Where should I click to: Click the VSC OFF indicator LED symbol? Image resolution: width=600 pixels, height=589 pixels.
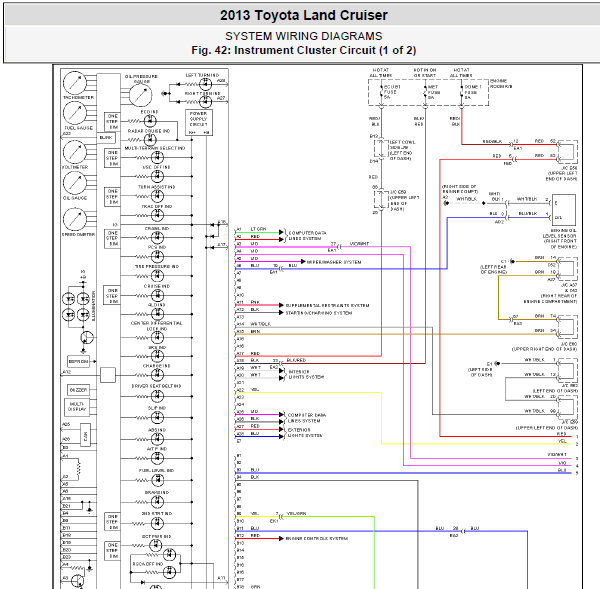(x=157, y=176)
